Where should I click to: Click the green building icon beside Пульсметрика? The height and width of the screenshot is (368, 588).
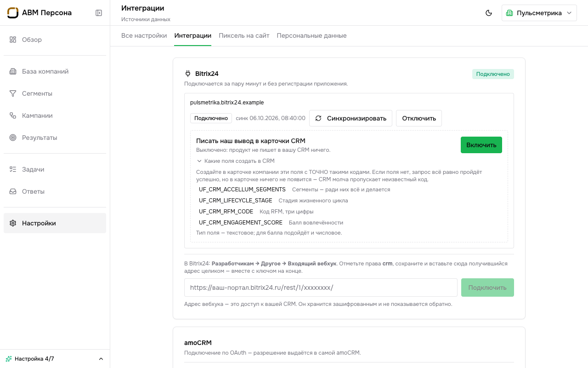coord(509,13)
